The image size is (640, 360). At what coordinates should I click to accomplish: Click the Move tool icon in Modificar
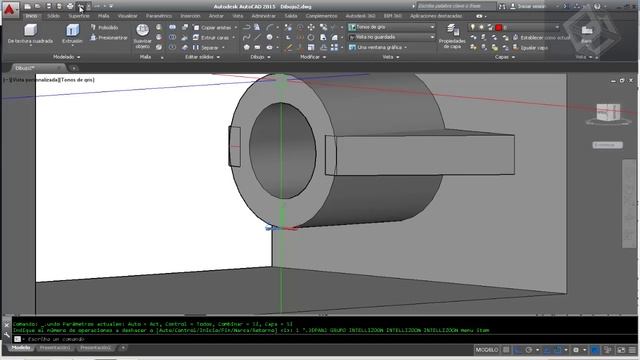(x=311, y=27)
